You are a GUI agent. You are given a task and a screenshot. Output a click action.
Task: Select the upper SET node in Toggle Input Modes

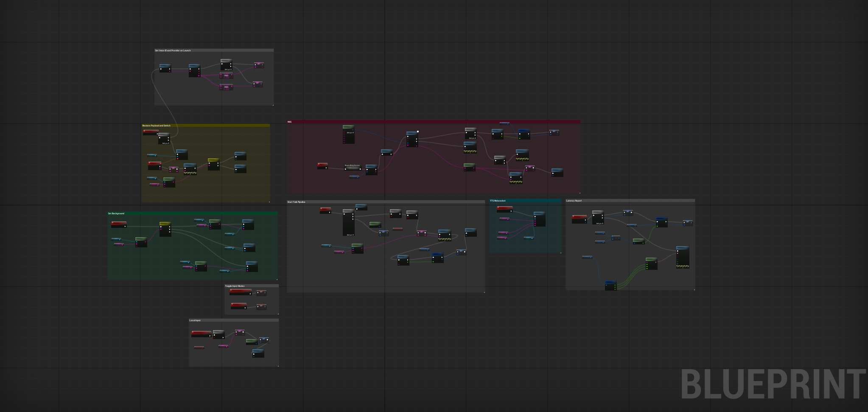pos(261,293)
